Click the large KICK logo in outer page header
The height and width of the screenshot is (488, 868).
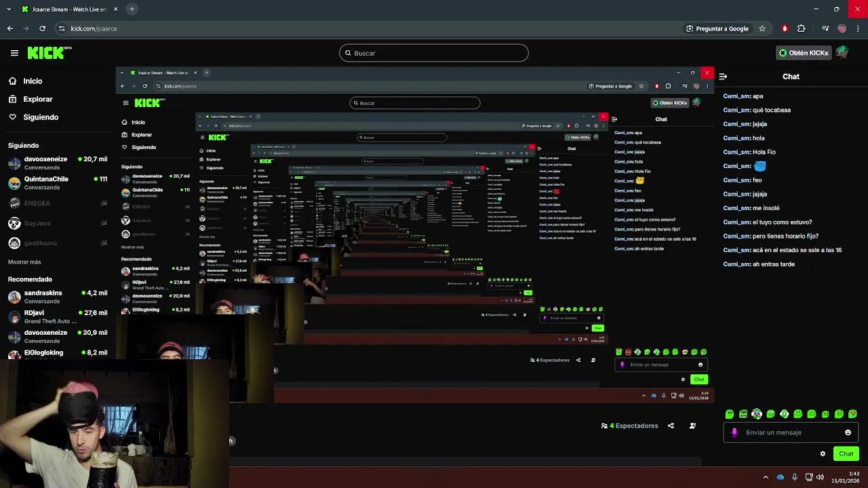tap(50, 53)
